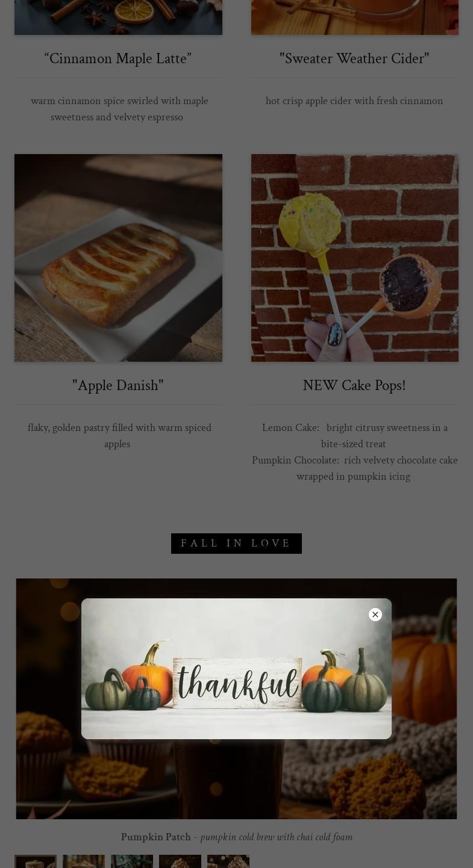Open the cinnamon and orange slices latte image
The image size is (473, 868).
[x=118, y=17]
